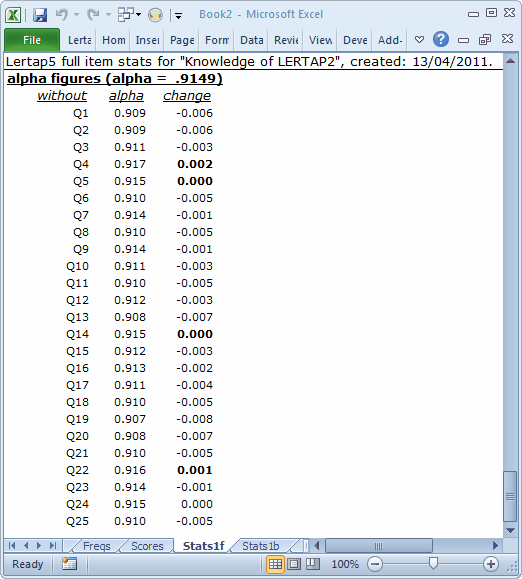The height and width of the screenshot is (579, 522).
Task: Click the vertical scrollbar up arrow
Action: point(511,61)
